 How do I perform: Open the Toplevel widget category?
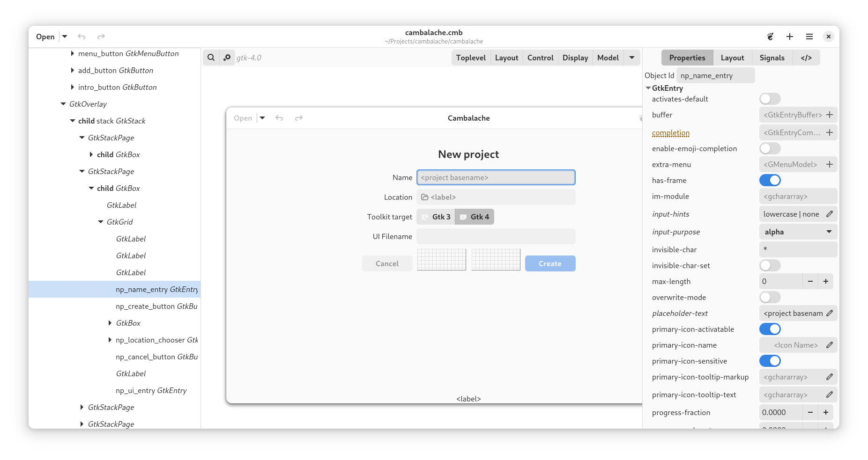tap(471, 58)
